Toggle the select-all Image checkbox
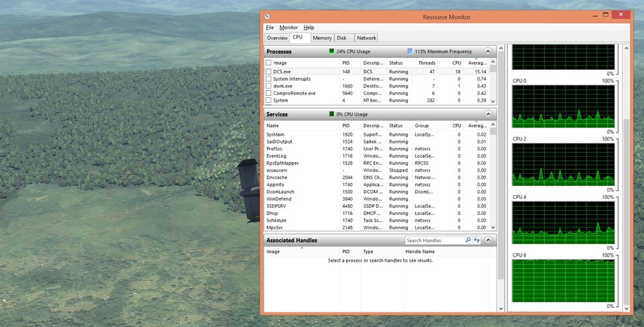This screenshot has width=644, height=327. coord(269,63)
